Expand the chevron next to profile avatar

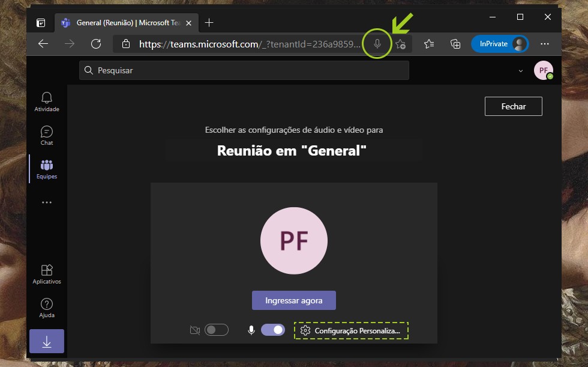click(521, 70)
